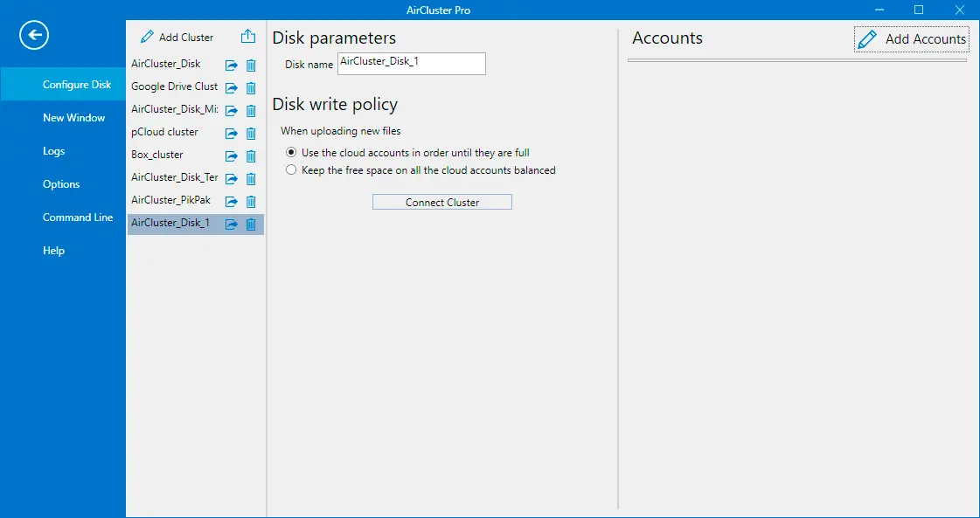This screenshot has height=518, width=980.
Task: Select keep free space balanced option
Action: click(x=290, y=170)
